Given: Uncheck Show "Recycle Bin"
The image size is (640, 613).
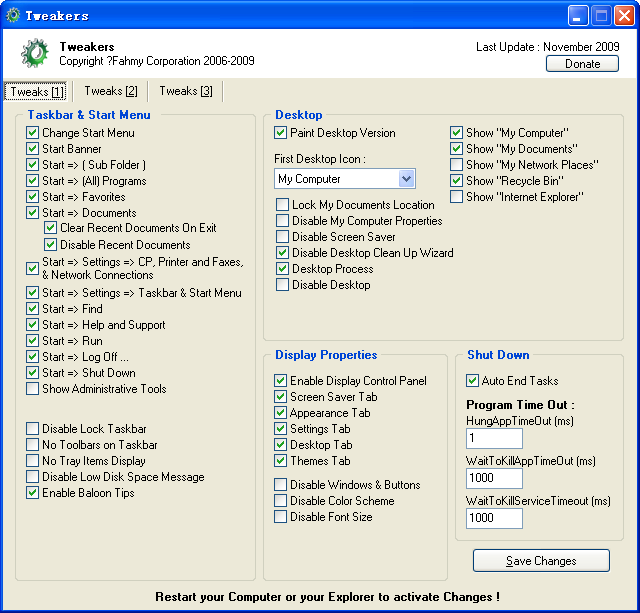Looking at the screenshot, I should [456, 181].
